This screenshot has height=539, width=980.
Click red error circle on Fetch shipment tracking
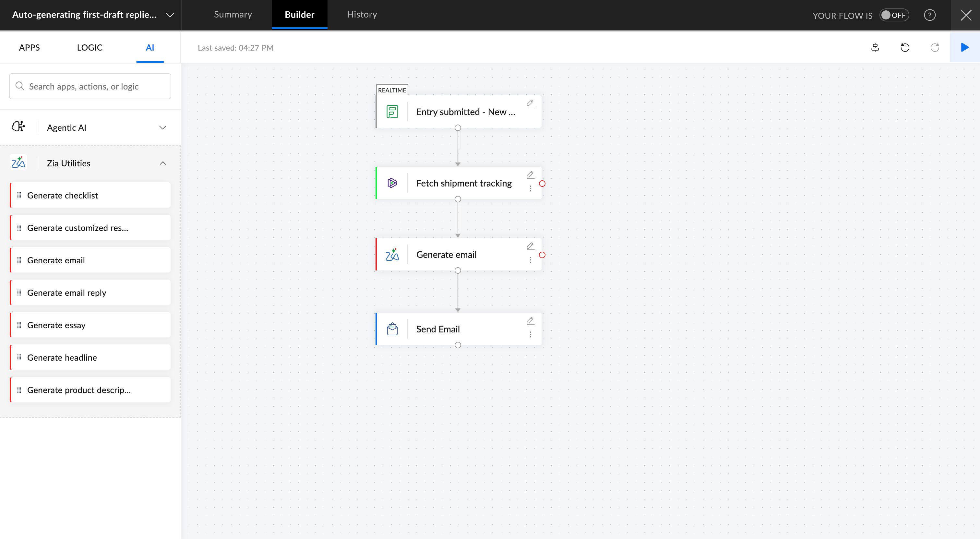pos(542,184)
